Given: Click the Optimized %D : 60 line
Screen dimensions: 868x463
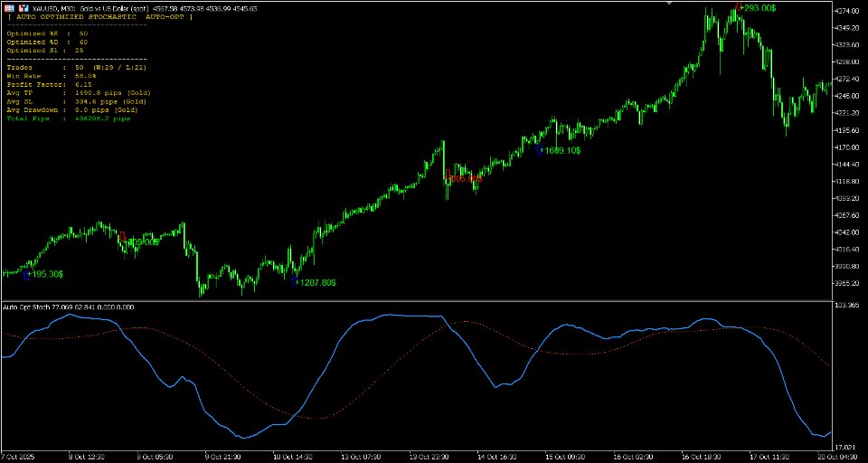Looking at the screenshot, I should click(47, 43).
